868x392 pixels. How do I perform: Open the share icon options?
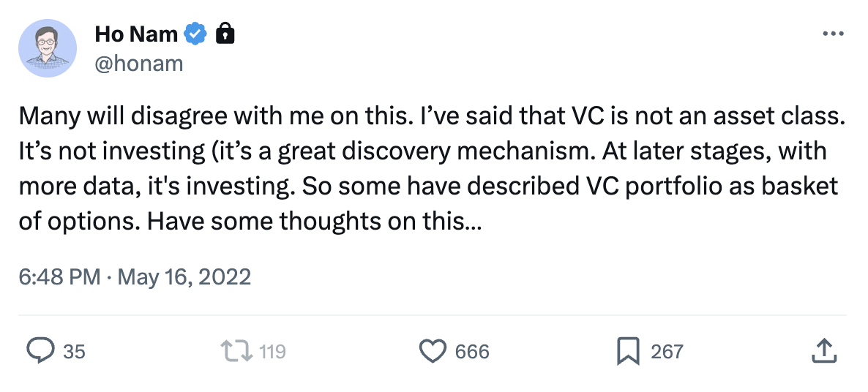(823, 351)
